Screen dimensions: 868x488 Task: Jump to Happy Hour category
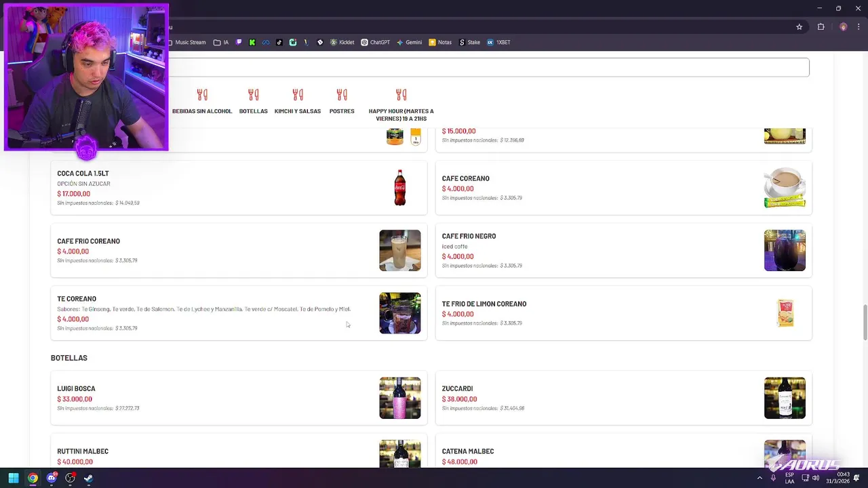pyautogui.click(x=401, y=115)
